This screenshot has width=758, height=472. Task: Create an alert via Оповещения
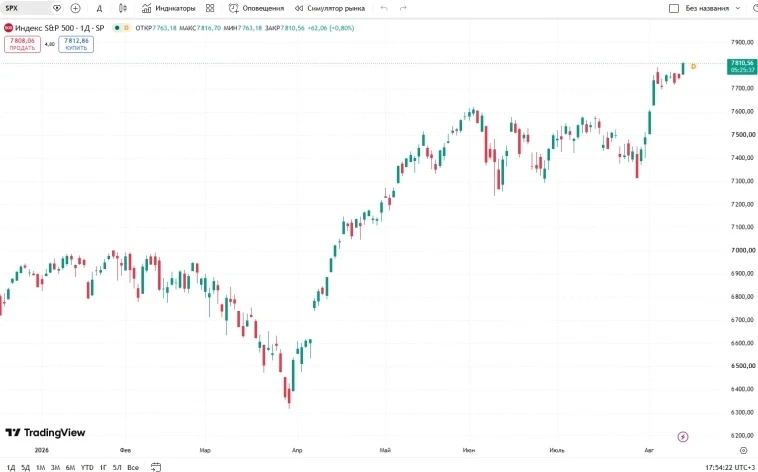[x=256, y=8]
